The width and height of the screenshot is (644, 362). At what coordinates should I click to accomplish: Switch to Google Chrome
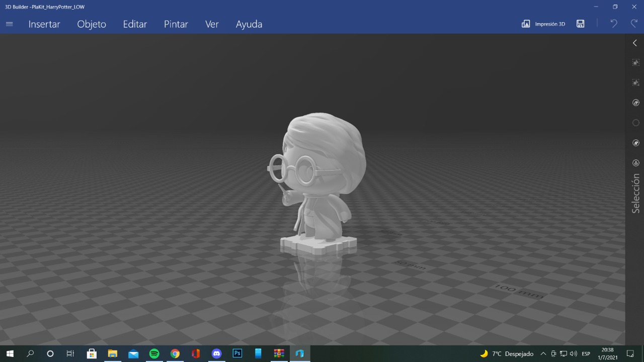[175, 353]
